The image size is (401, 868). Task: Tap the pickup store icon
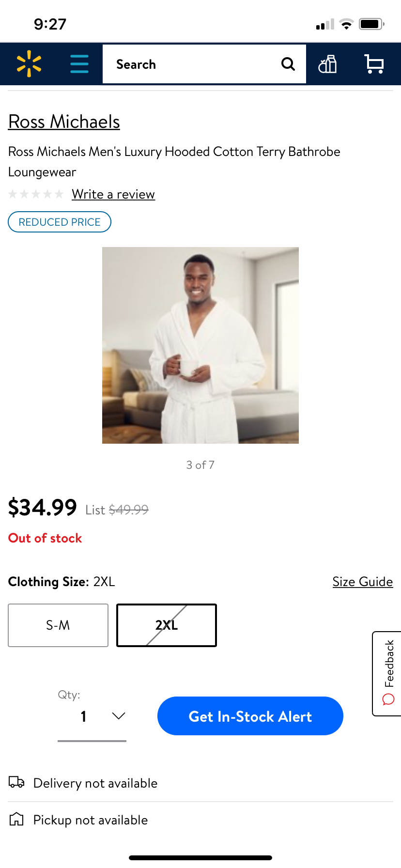point(16,819)
